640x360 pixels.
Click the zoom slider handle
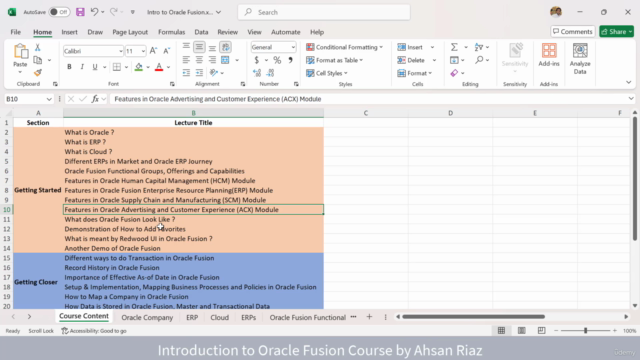tap(585, 330)
